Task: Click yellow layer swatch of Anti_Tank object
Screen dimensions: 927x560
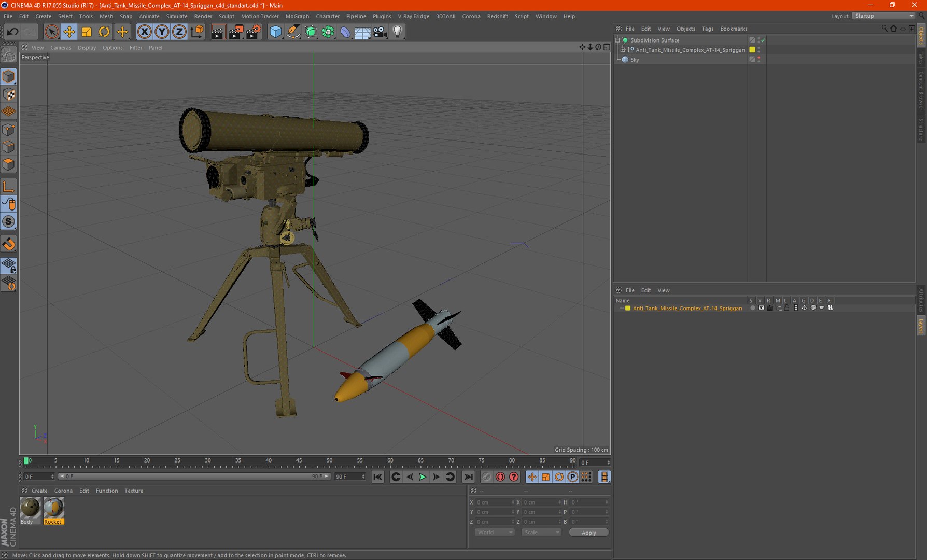Action: pyautogui.click(x=752, y=50)
